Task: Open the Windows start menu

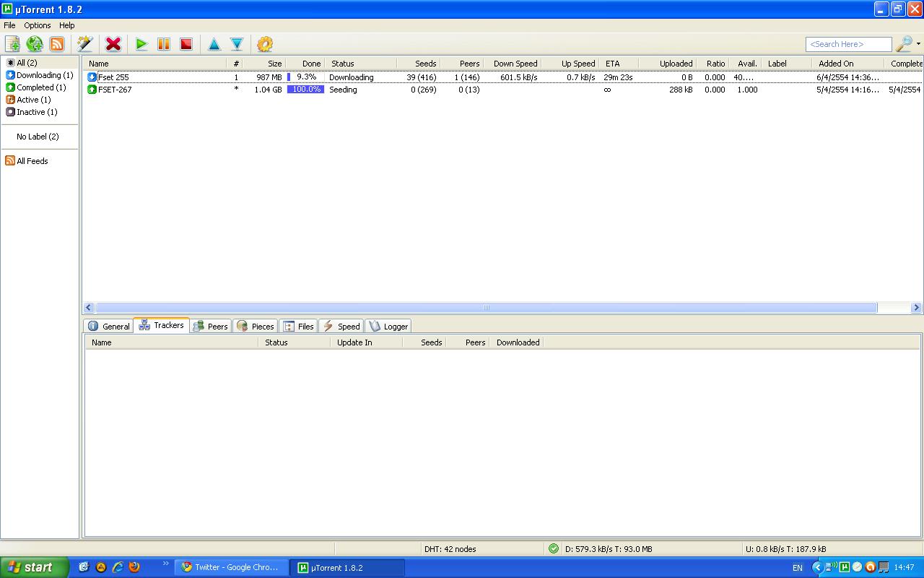Action: click(35, 567)
